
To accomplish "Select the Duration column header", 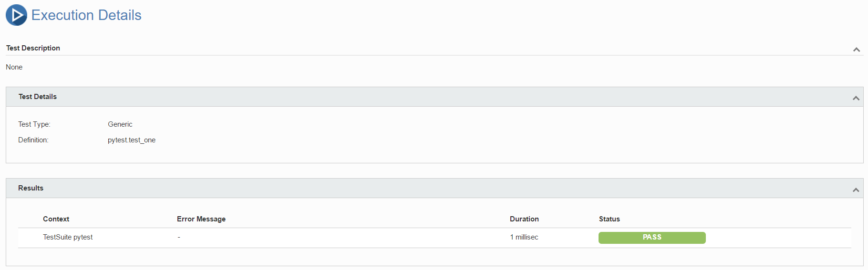I will [x=524, y=219].
